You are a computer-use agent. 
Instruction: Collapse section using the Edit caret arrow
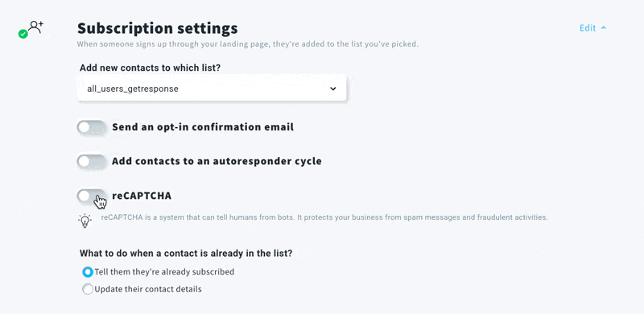pyautogui.click(x=603, y=28)
